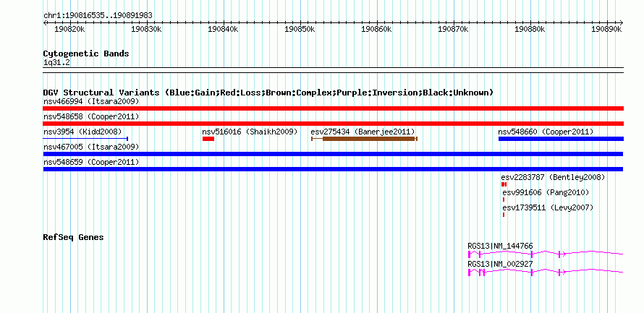This screenshot has width=644, height=313.
Task: Open the esv275434 (Banerjee2011) label
Action: pos(363,132)
